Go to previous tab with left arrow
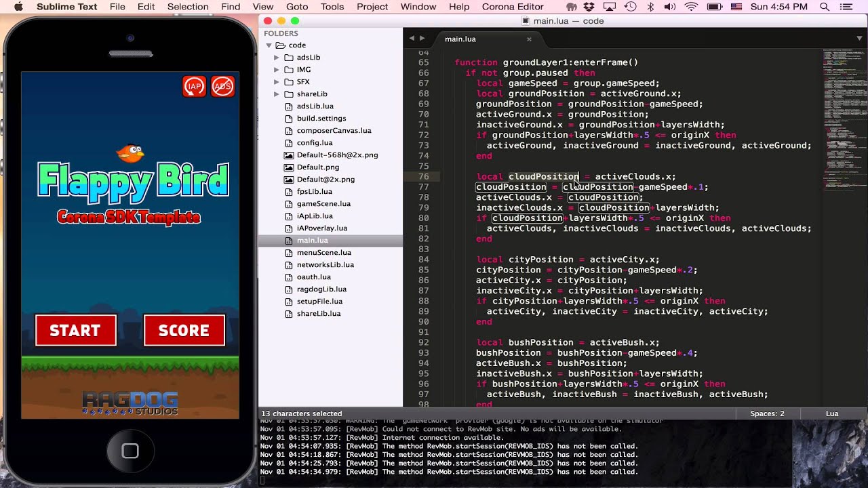The image size is (868, 488). 412,39
